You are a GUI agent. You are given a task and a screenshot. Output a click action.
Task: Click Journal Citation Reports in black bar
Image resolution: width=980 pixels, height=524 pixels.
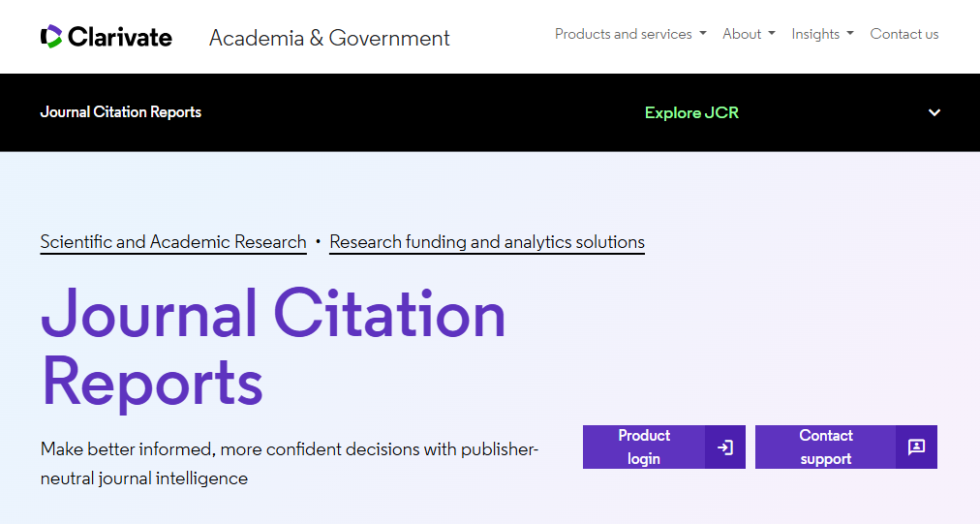click(121, 112)
